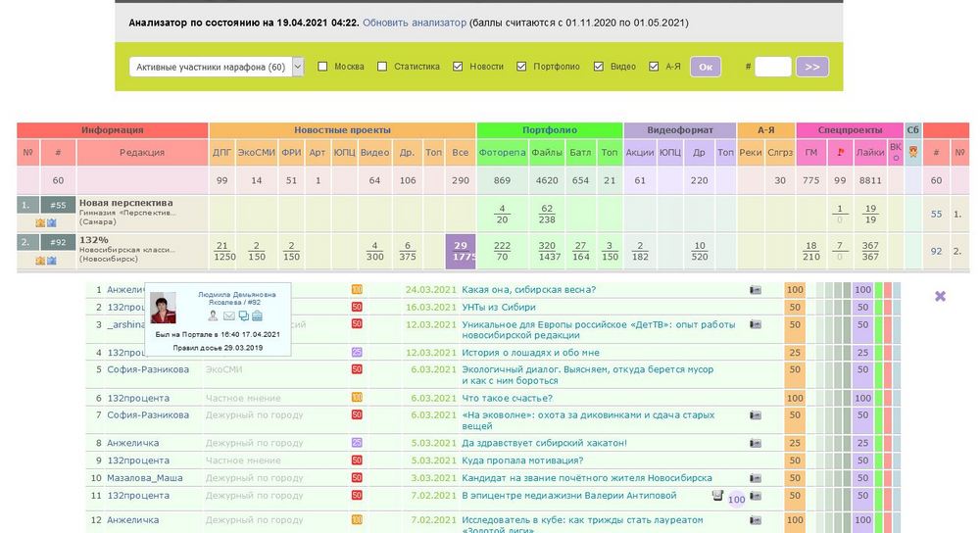
Task: Click the chat bubbles icon in profile popup
Action: pos(243,316)
